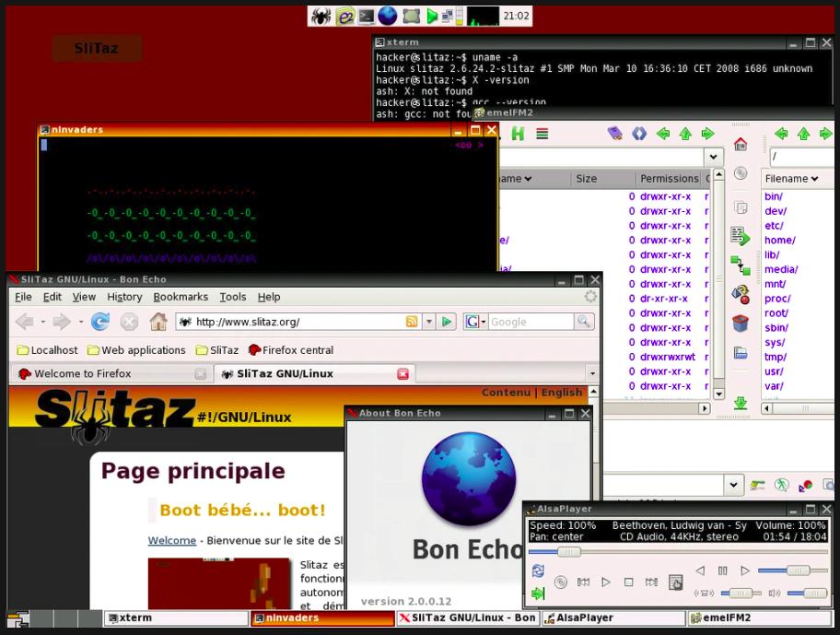Follow the Welcome link on the SliTaz page

click(x=171, y=540)
